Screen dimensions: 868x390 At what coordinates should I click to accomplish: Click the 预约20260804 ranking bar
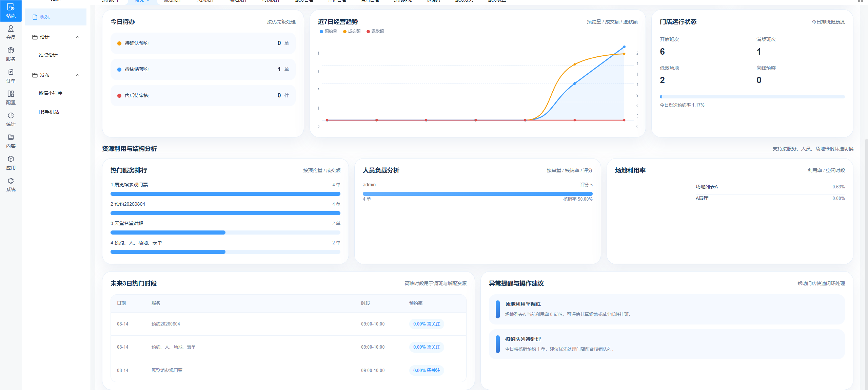tap(225, 213)
